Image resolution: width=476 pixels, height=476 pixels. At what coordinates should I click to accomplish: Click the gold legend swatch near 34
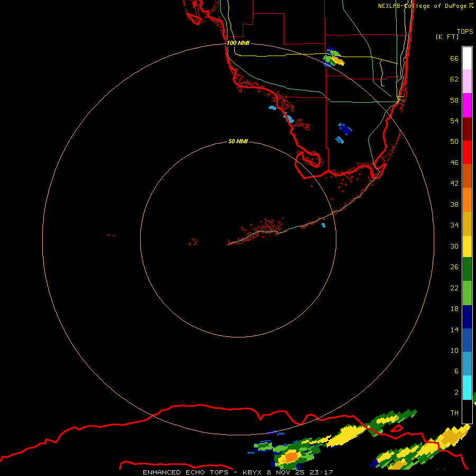coord(467,224)
